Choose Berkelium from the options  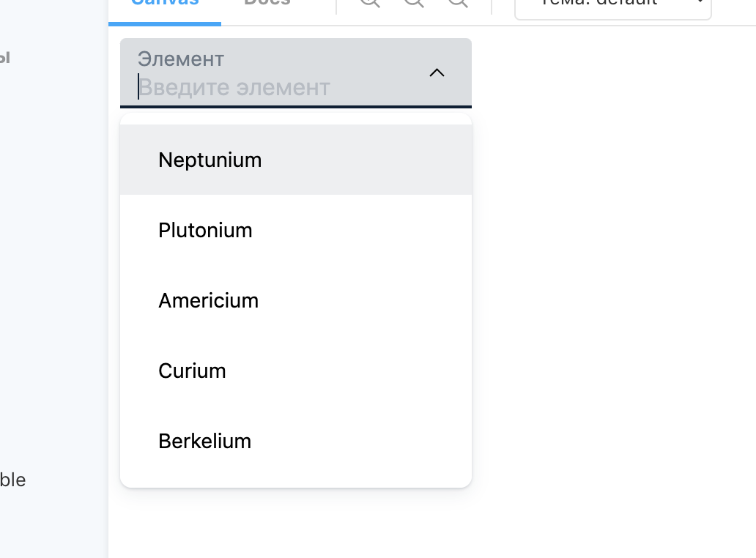coord(295,441)
